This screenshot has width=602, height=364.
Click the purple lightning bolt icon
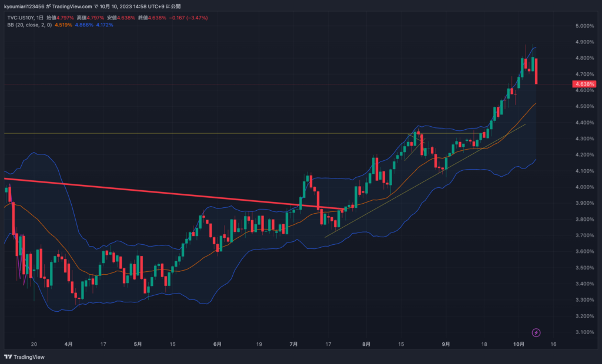tap(536, 332)
